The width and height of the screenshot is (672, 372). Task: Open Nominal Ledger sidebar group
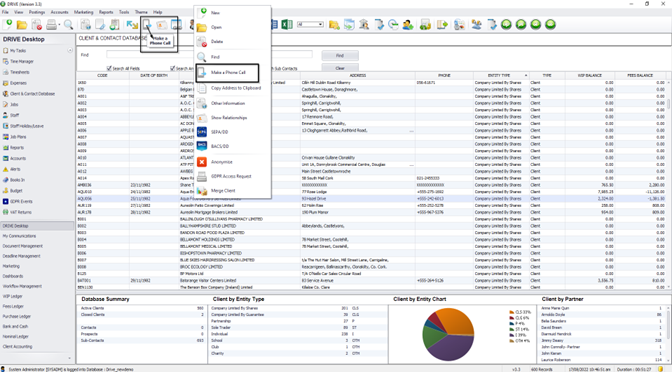16,336
